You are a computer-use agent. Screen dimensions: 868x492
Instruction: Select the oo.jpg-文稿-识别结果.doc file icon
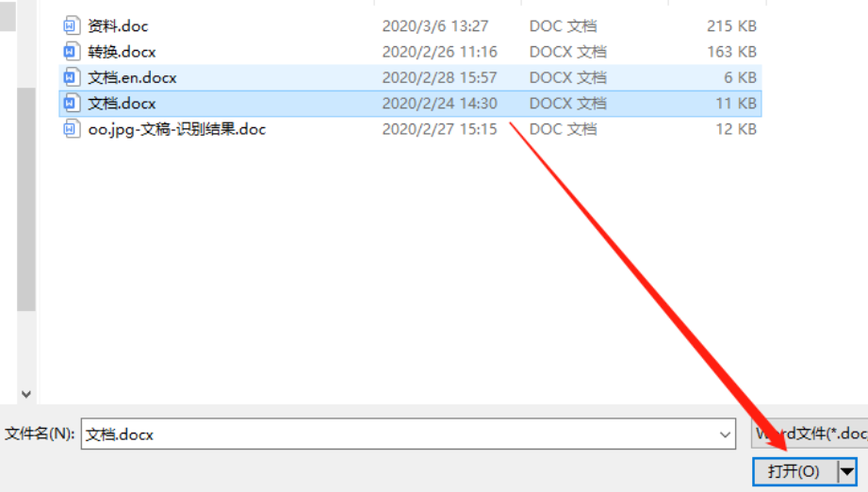70,129
